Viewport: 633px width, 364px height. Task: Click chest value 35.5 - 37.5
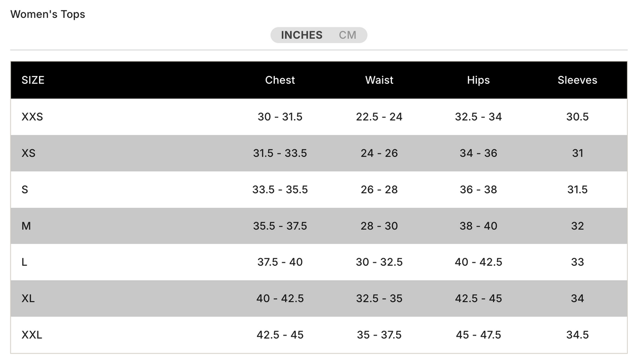tap(280, 226)
